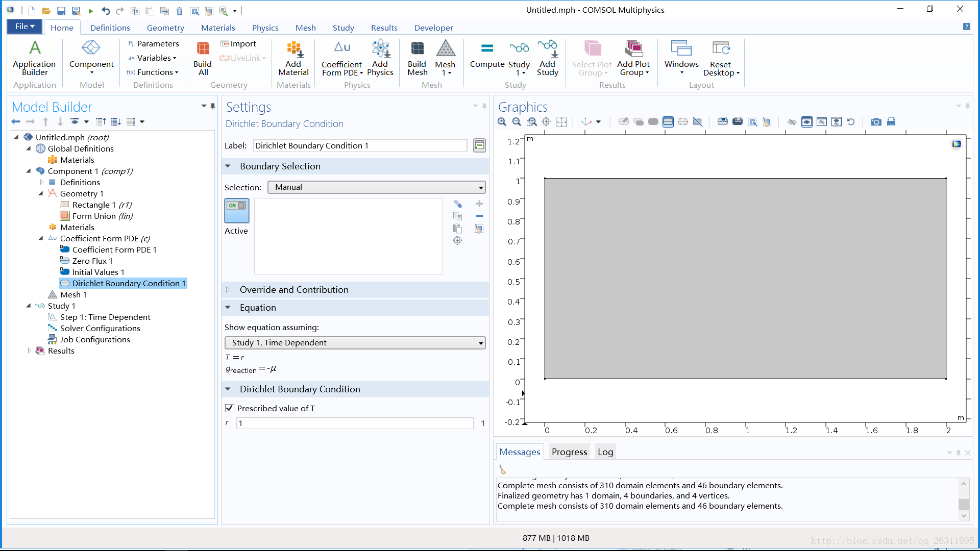
Task: Open Variables menu button
Action: (152, 58)
